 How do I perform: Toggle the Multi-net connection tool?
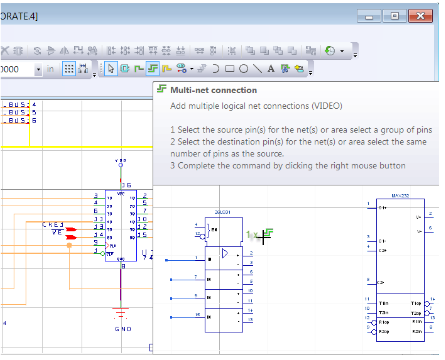[x=153, y=69]
